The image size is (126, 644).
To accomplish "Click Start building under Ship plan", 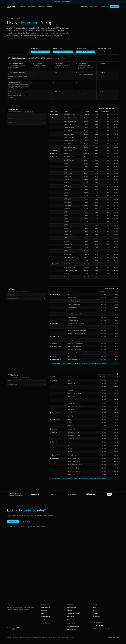I will click(x=63, y=52).
